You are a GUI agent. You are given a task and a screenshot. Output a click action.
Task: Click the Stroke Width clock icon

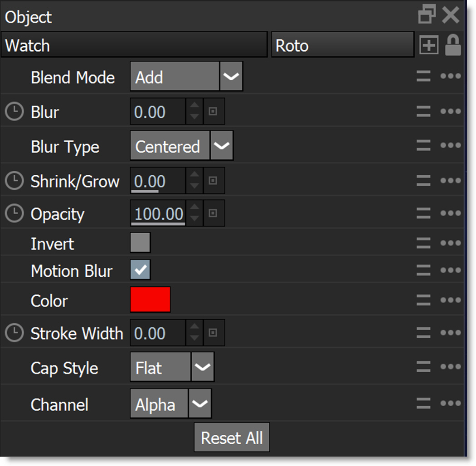(14, 333)
